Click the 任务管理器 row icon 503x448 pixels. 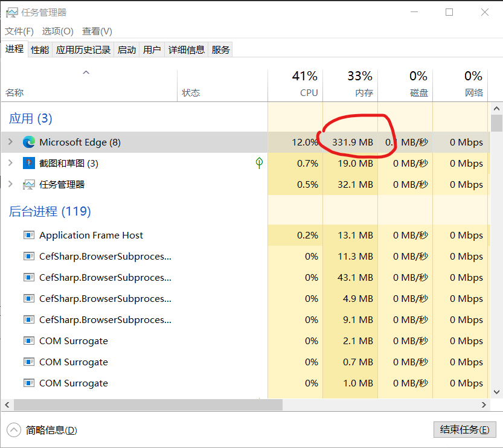click(x=29, y=184)
